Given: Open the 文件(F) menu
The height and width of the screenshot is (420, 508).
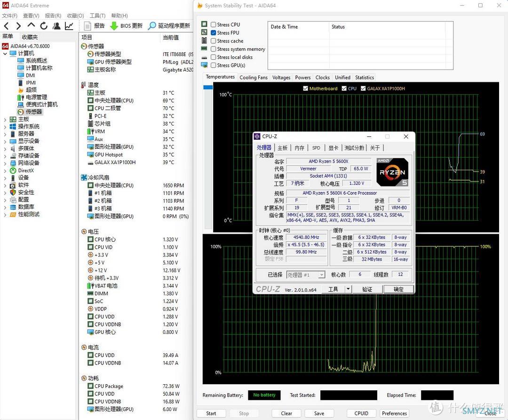Looking at the screenshot, I should coord(10,16).
